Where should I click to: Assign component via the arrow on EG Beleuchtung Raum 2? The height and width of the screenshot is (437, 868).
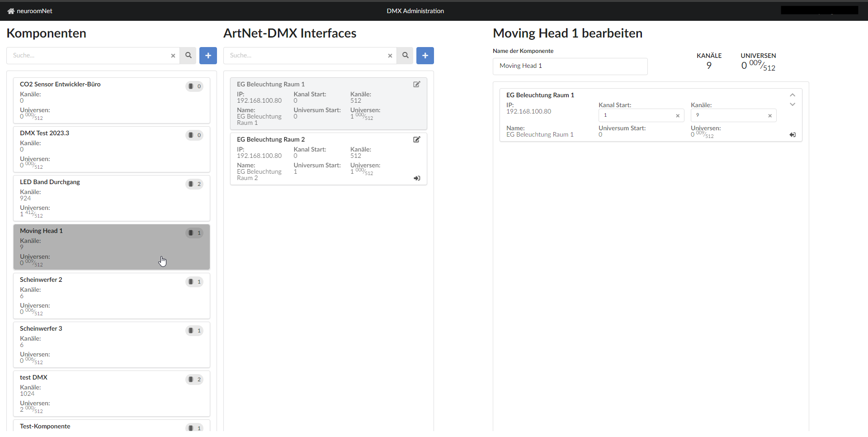(416, 178)
